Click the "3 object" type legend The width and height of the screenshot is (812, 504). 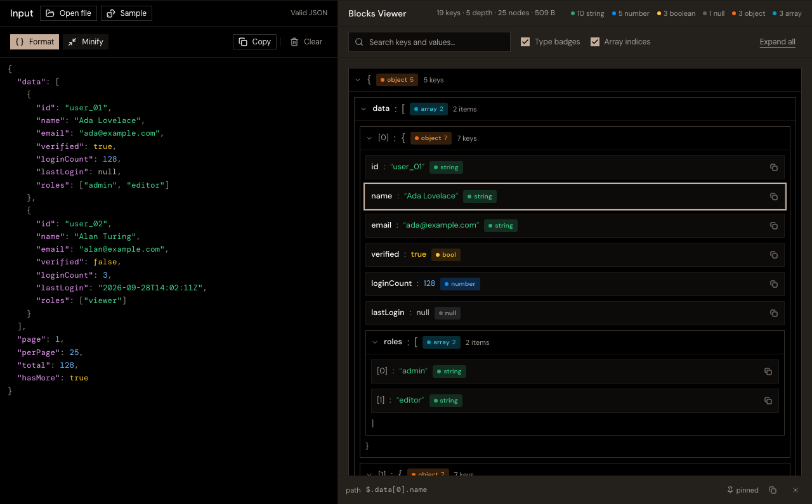coord(749,13)
